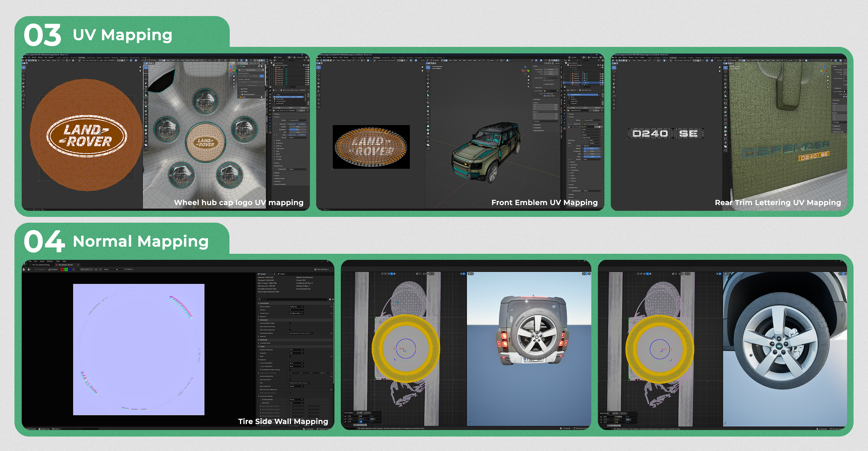Click the Search field in the Details panel

pyautogui.click(x=293, y=299)
